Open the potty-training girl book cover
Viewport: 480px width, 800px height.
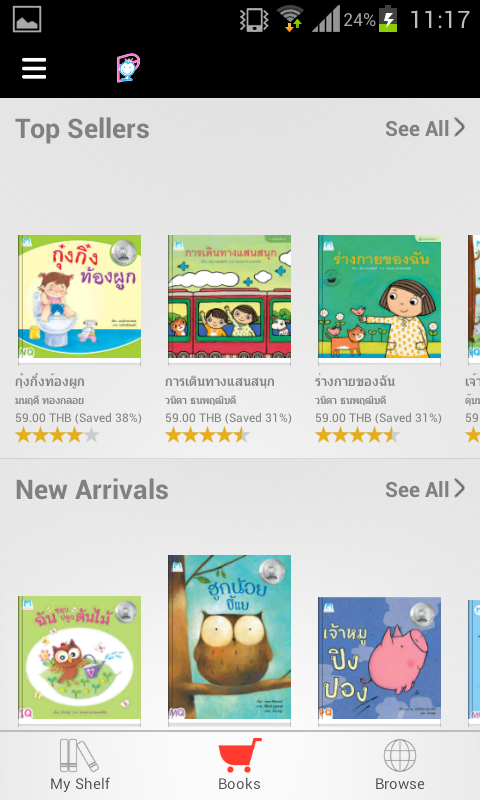click(x=80, y=297)
